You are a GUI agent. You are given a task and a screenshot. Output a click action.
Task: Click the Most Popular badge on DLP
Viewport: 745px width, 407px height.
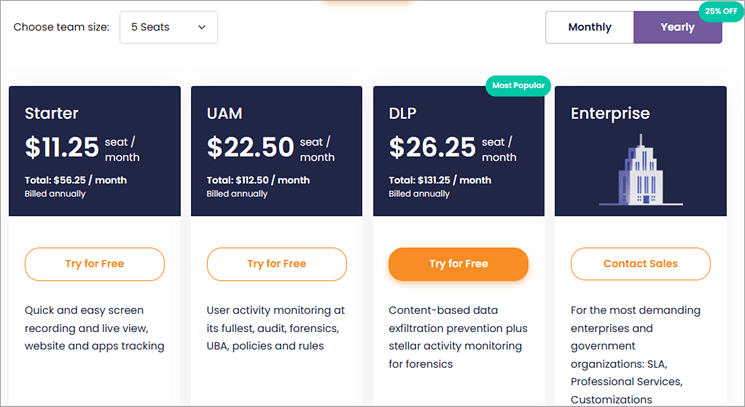point(518,86)
